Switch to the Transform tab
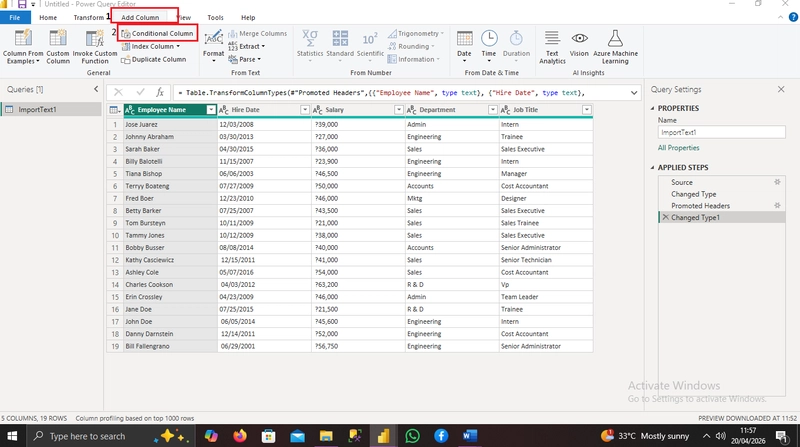The image size is (800, 447). [x=88, y=17]
